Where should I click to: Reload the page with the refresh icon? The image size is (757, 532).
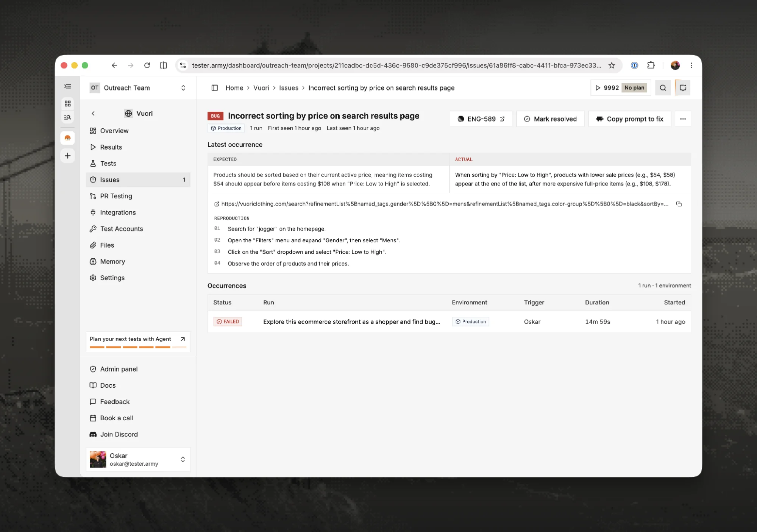[x=147, y=66]
